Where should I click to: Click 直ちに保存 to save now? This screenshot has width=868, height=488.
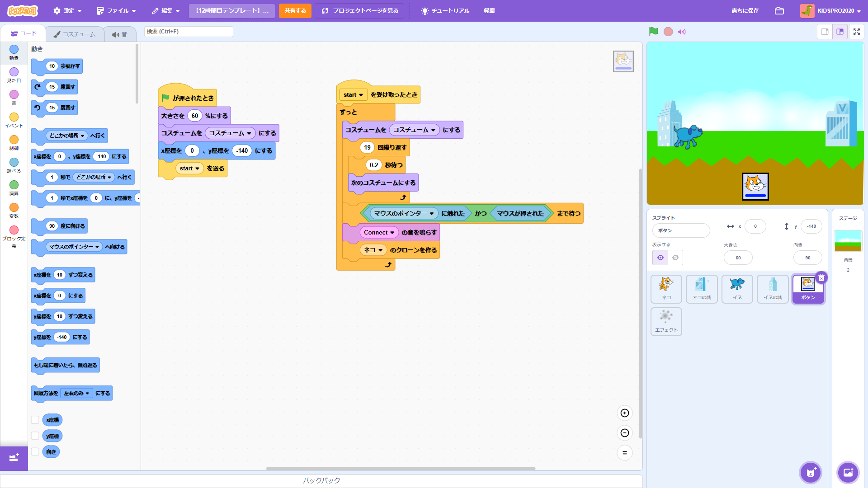745,11
